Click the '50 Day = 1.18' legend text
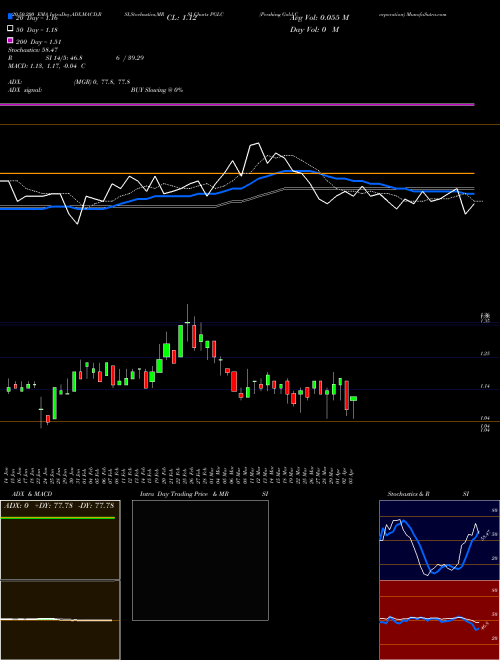This screenshot has height=660, width=500. pyautogui.click(x=37, y=30)
